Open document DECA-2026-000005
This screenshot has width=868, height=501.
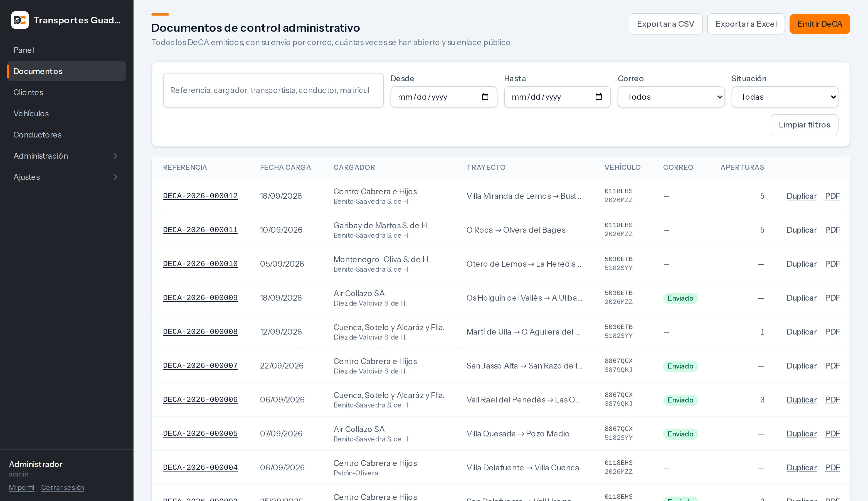pyautogui.click(x=200, y=434)
